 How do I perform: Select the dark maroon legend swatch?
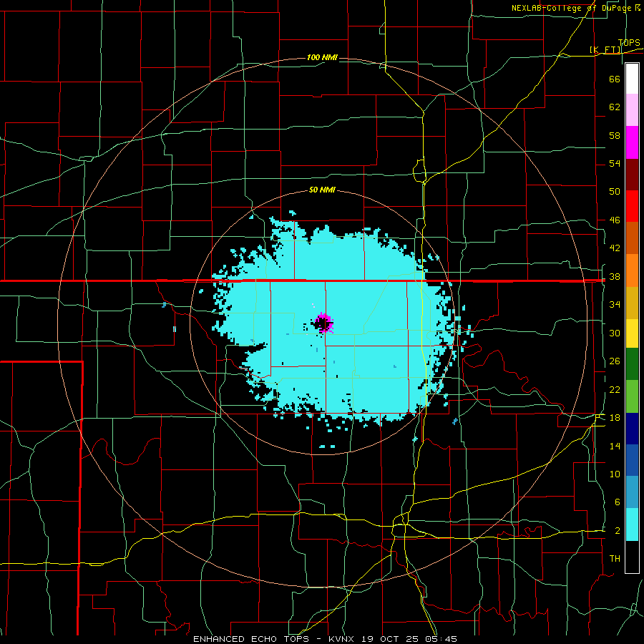[x=632, y=175]
